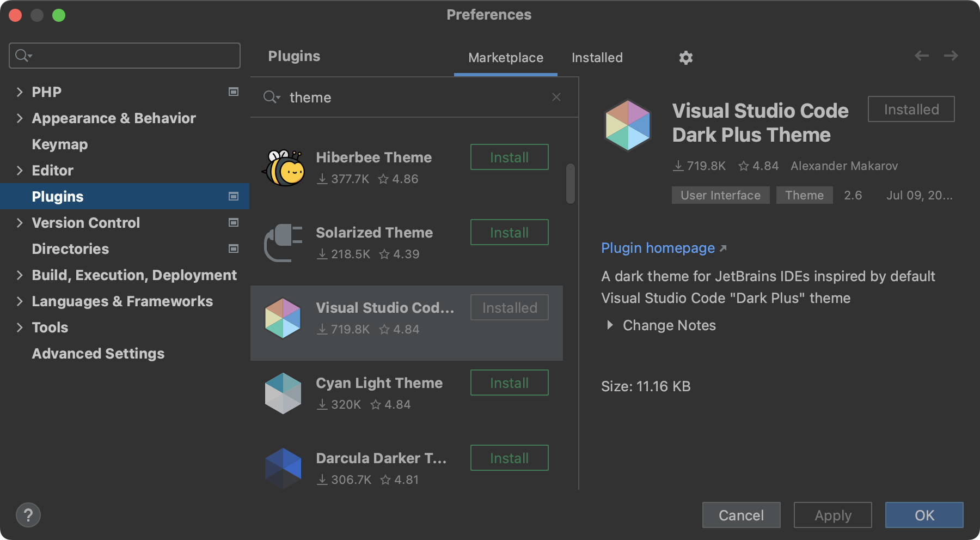980x540 pixels.
Task: Expand the Editor settings node
Action: pyautogui.click(x=20, y=171)
